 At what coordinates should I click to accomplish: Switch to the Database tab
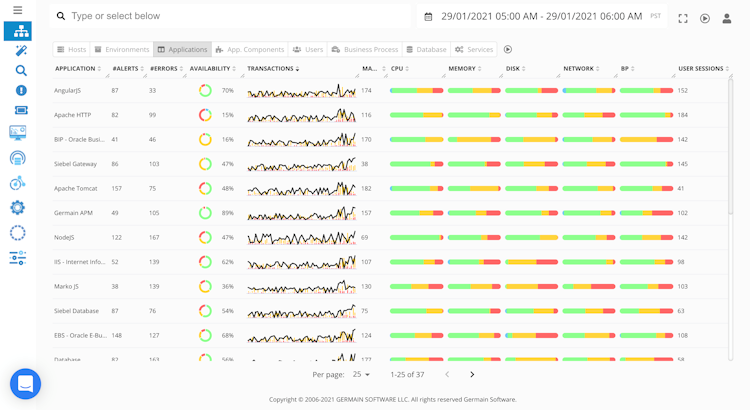click(x=426, y=49)
